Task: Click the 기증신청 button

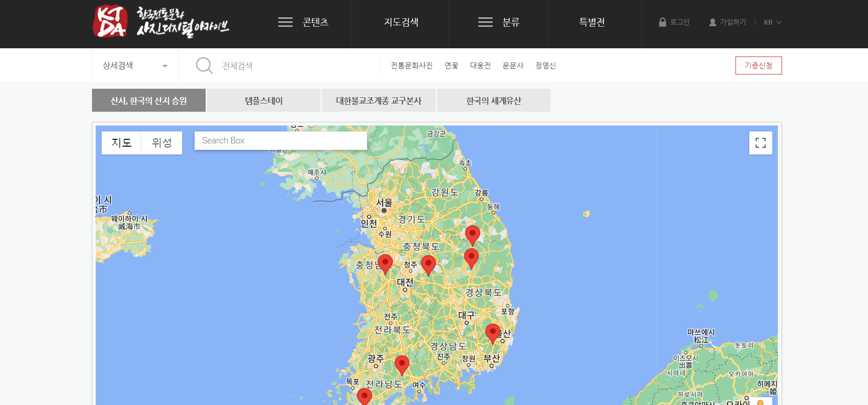Action: pyautogui.click(x=758, y=65)
